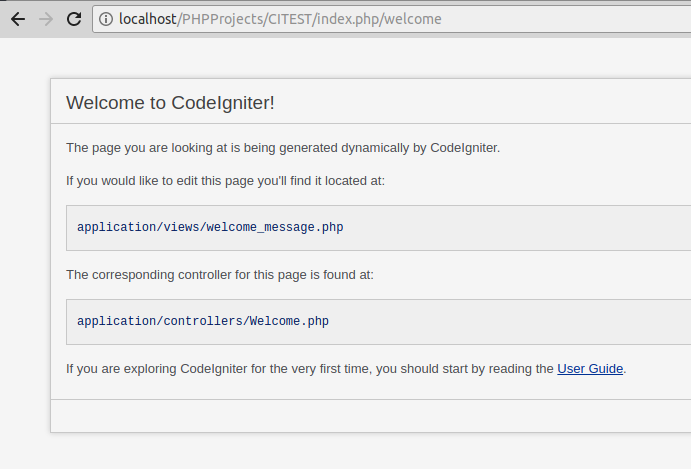Click the greyed-out forward arrow button
This screenshot has width=691, height=469.
(x=46, y=19)
